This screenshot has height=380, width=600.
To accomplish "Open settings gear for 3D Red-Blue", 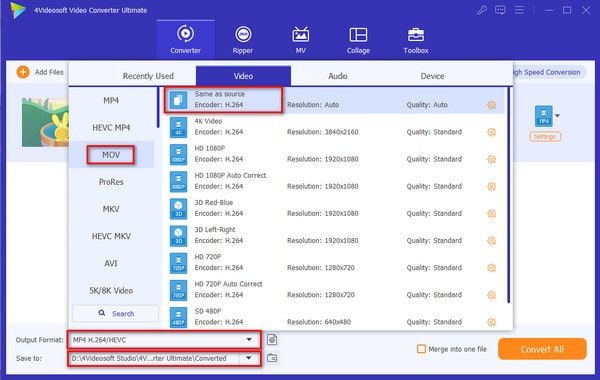I will 492,214.
